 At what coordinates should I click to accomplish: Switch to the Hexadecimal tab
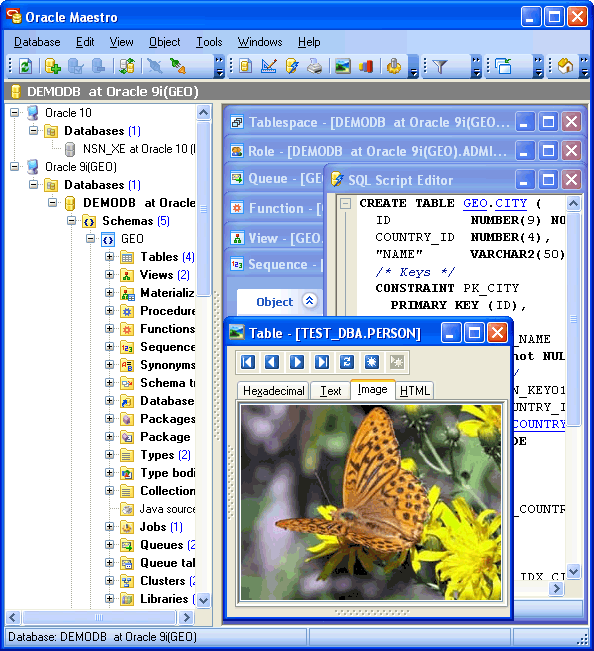tap(274, 391)
